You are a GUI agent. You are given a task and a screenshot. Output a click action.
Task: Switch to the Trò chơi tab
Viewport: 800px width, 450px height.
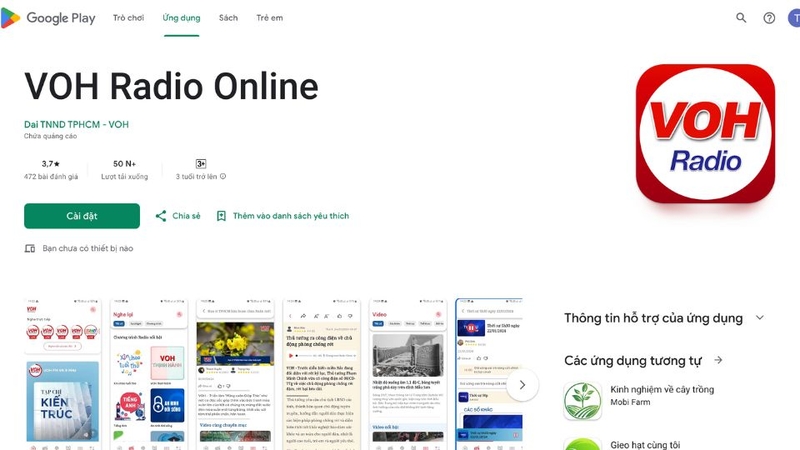(x=129, y=18)
